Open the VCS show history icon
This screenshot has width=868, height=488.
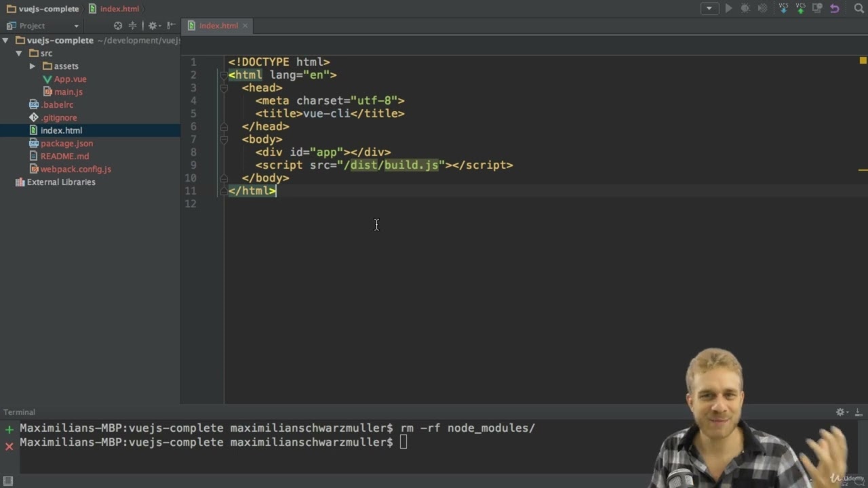(817, 8)
